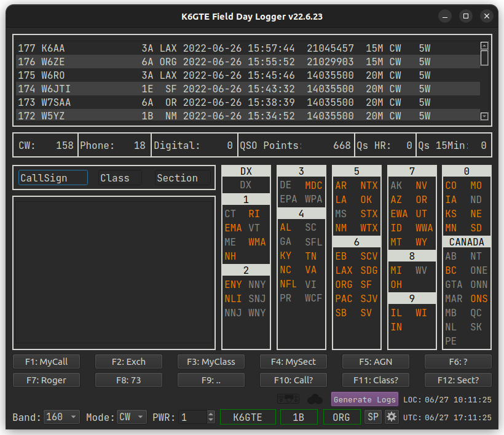The height and width of the screenshot is (435, 504).
Task: Edit the K6GTE station callsign field
Action: pyautogui.click(x=248, y=417)
